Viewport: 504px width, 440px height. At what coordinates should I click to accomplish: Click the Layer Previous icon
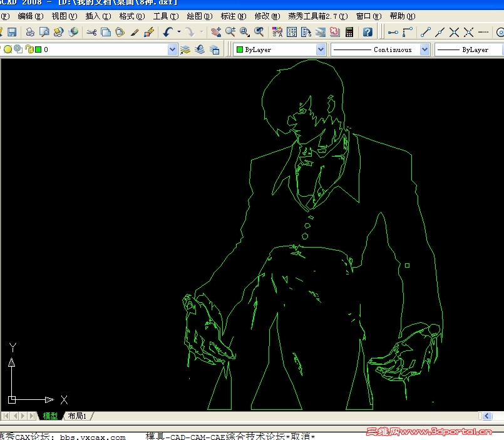click(200, 50)
